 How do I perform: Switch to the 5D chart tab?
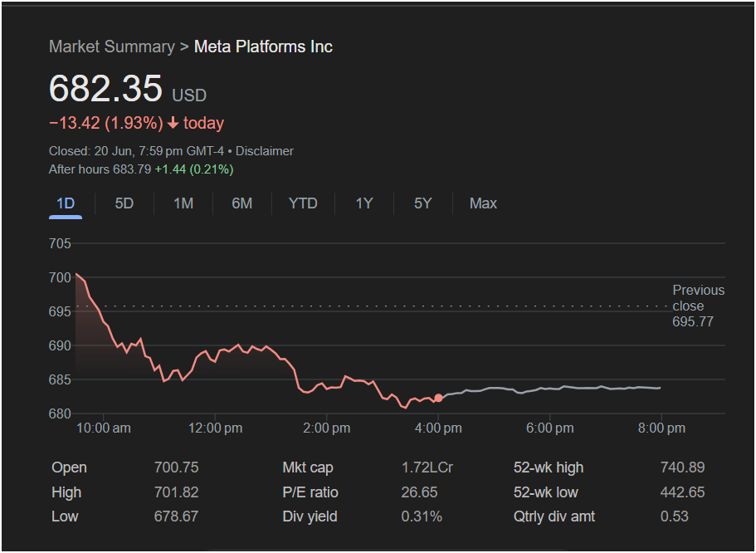click(x=124, y=203)
